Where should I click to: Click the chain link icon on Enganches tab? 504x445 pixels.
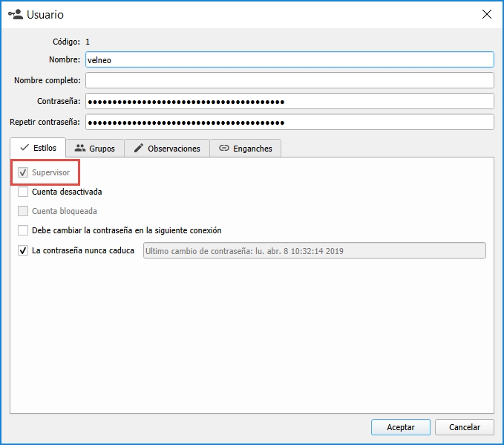click(223, 148)
